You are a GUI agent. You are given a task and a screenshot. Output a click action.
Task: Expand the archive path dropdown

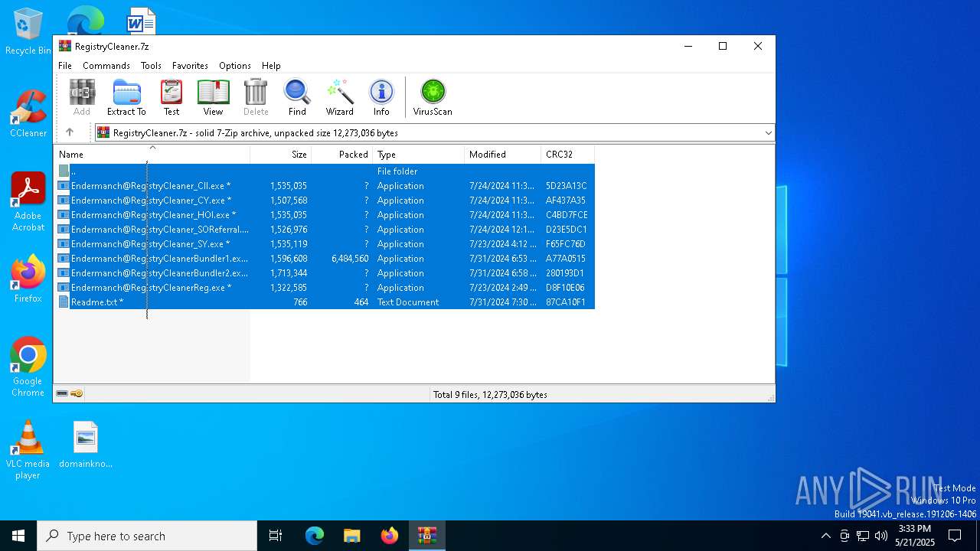(768, 133)
